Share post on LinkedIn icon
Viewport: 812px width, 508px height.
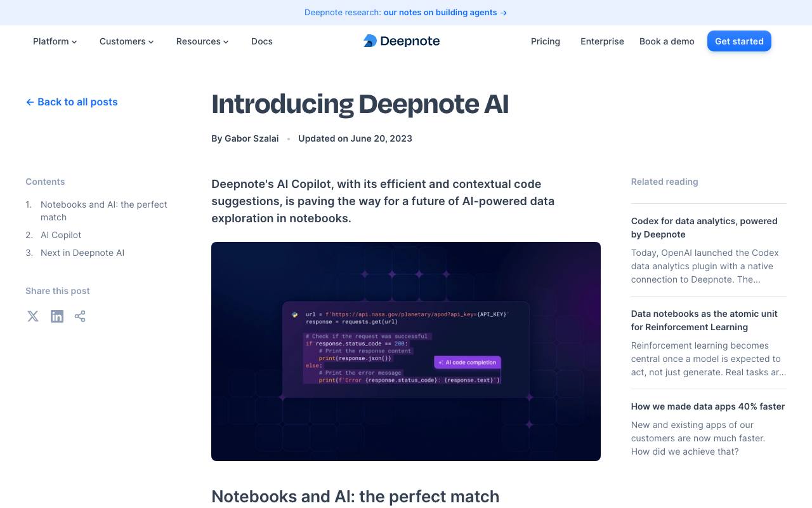(x=57, y=316)
